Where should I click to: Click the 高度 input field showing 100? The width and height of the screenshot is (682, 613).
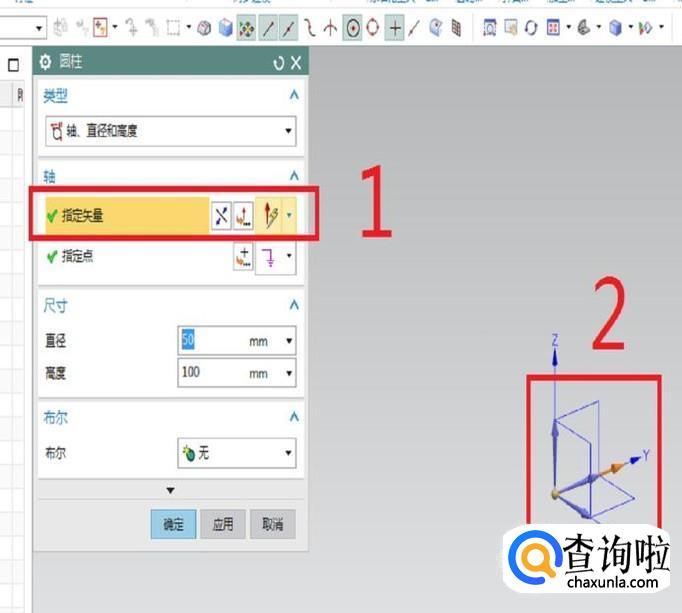tap(212, 373)
